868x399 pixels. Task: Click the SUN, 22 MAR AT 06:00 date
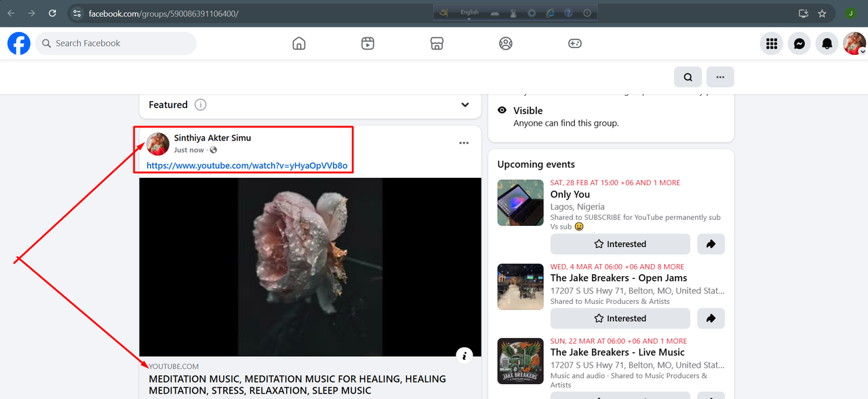tap(618, 341)
